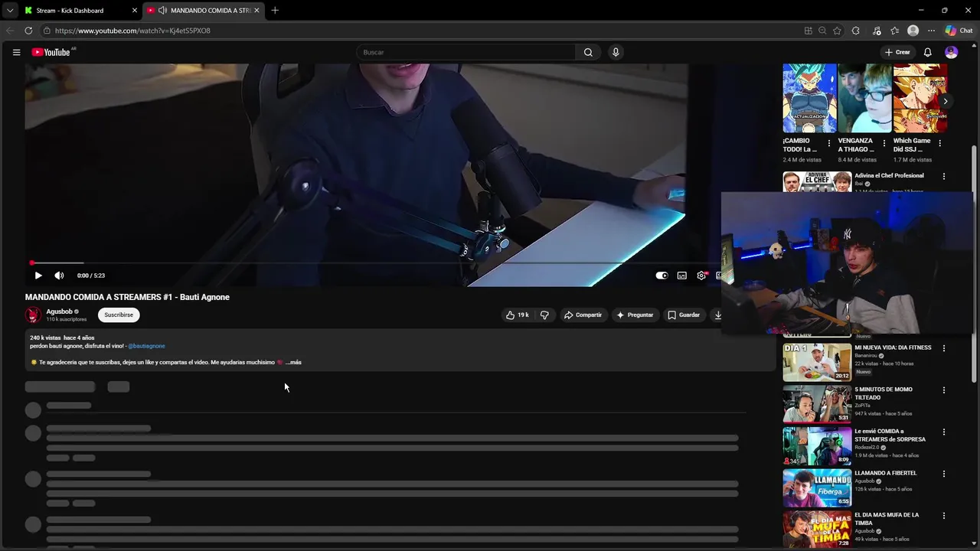This screenshot has height=551, width=980.
Task: Open the apps grid icon in address bar
Action: point(808,31)
